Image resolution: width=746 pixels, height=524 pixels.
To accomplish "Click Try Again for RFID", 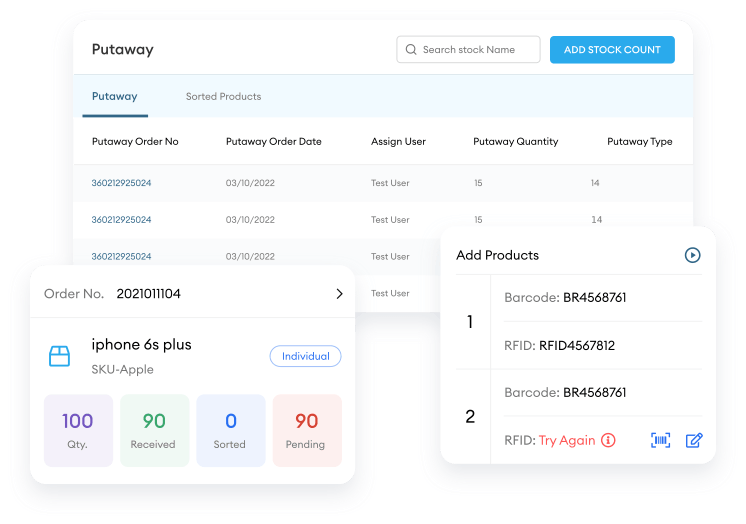I will point(567,440).
